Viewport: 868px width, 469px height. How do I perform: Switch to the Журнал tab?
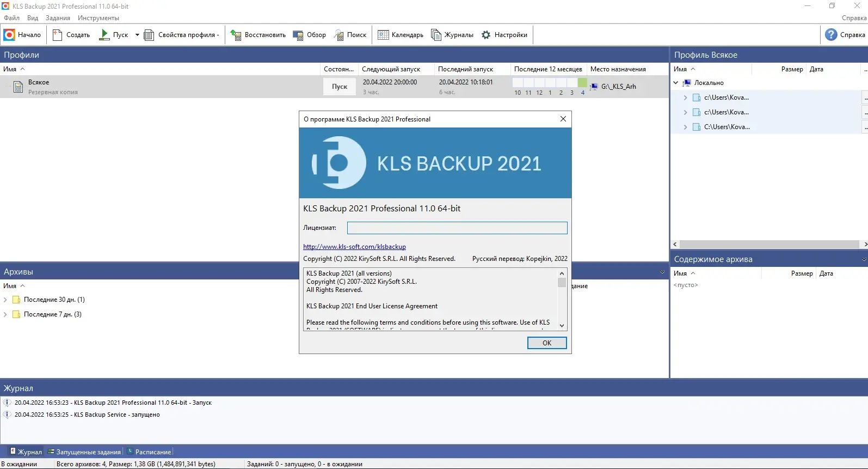point(25,452)
